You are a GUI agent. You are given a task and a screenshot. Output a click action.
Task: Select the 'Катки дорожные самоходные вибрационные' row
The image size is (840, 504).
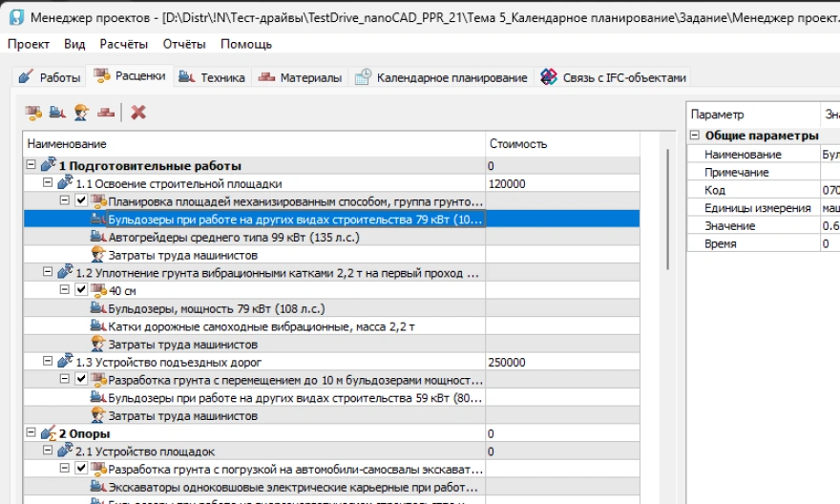coord(261,326)
